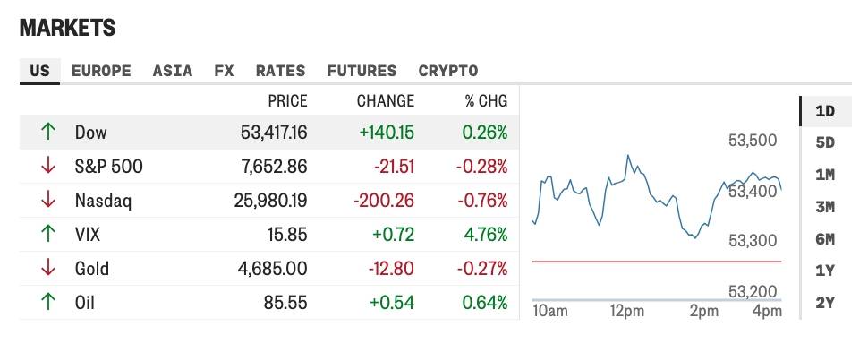Set chart range to 1Y
Viewport: 868px width, 344px height.
825,271
